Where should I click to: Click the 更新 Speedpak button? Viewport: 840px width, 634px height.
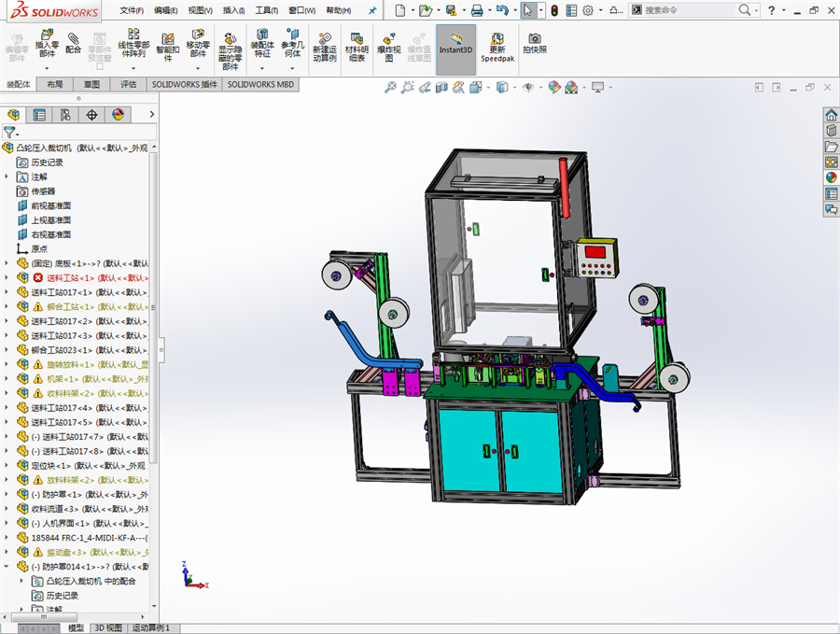click(x=497, y=45)
